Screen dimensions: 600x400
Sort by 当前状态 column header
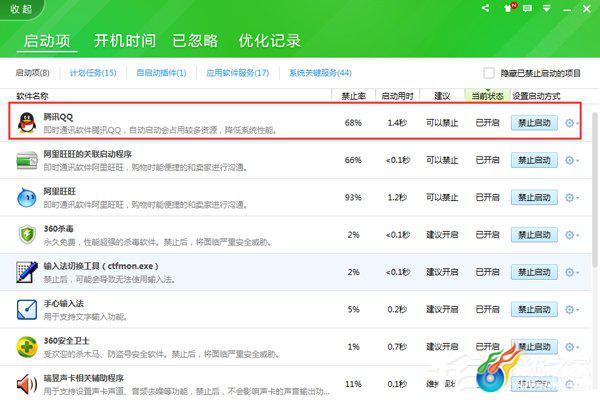click(487, 96)
